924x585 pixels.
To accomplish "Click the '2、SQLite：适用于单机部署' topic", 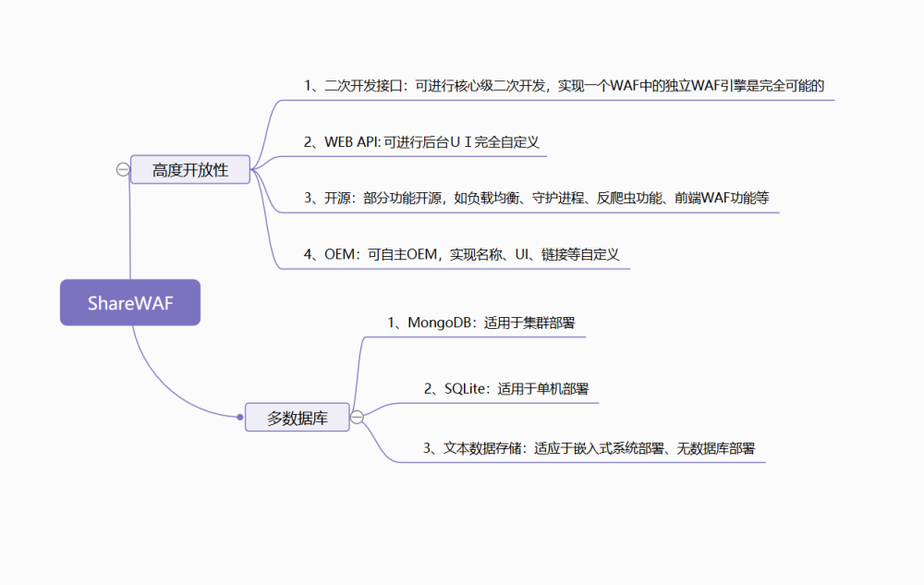I will click(x=506, y=389).
